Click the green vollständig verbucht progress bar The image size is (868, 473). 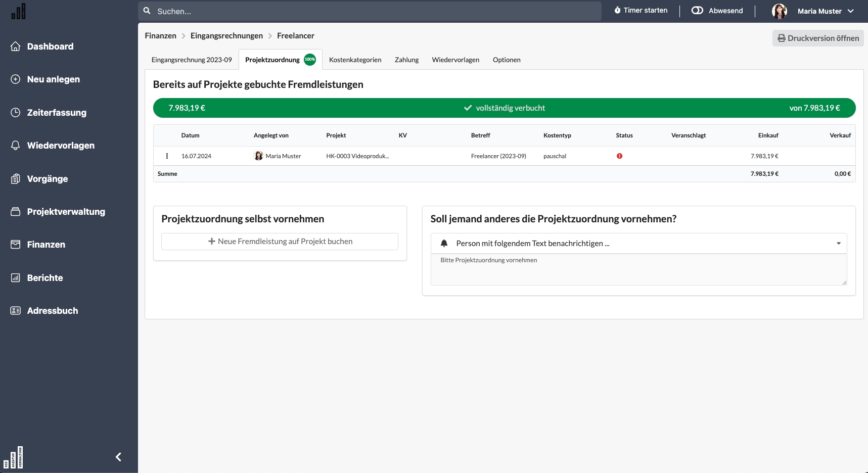(x=504, y=108)
